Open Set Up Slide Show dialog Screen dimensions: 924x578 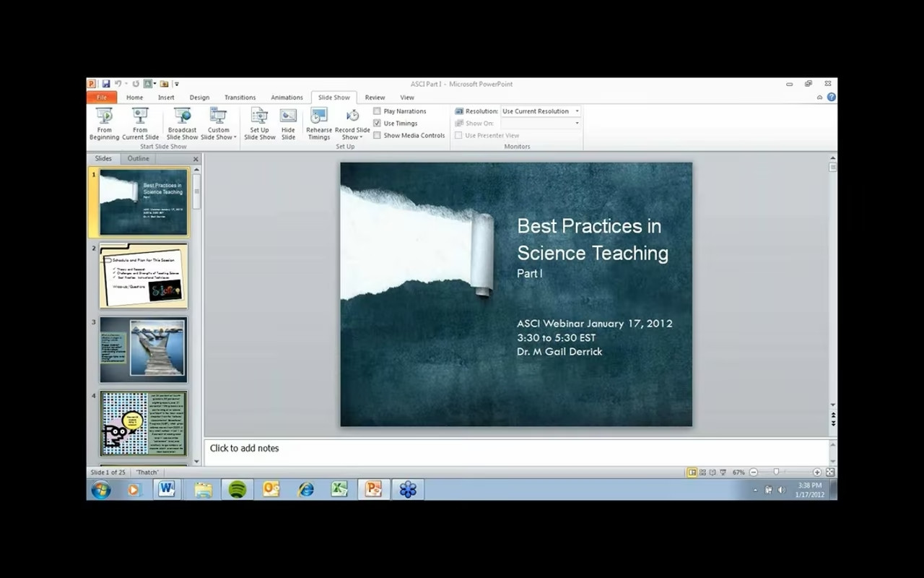(x=259, y=124)
